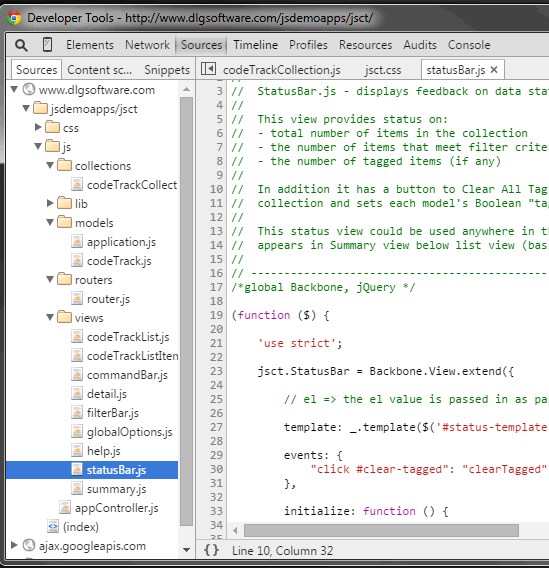
Task: Open commandBar.js in the file tree
Action: [x=127, y=375]
